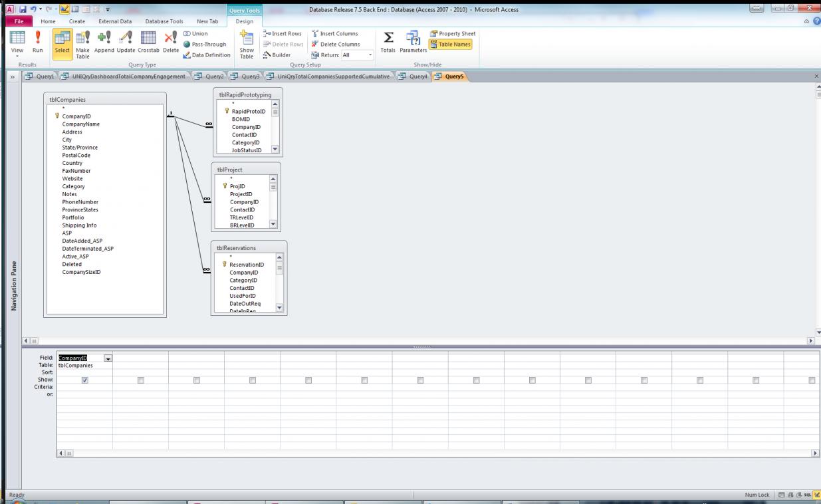Select TRLevelID field in tblProject
The width and height of the screenshot is (821, 504).
click(x=241, y=217)
